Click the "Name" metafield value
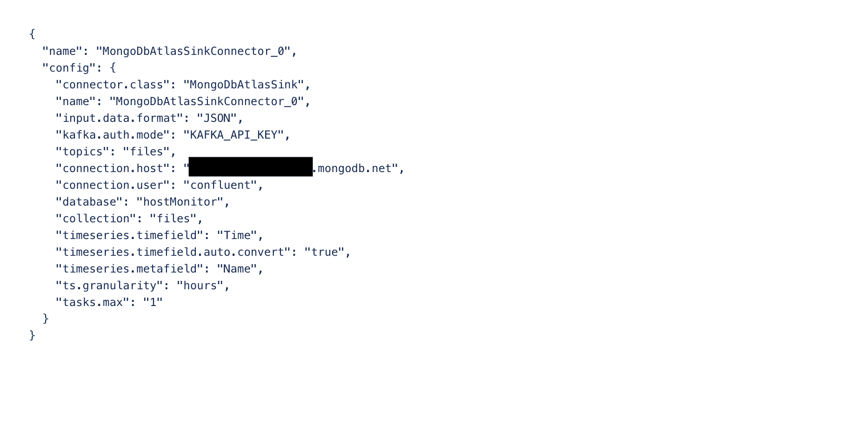 point(237,269)
